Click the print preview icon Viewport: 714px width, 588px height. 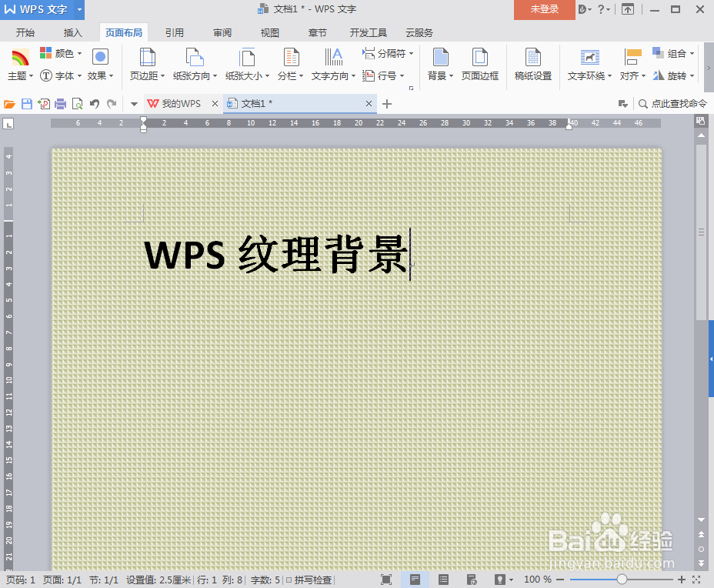coord(78,105)
